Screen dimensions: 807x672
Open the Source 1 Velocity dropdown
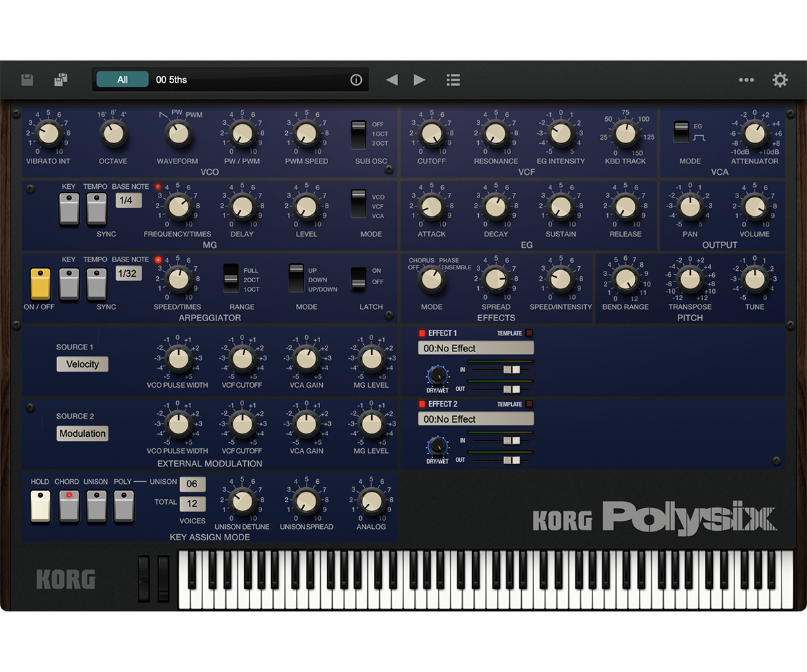coord(82,364)
